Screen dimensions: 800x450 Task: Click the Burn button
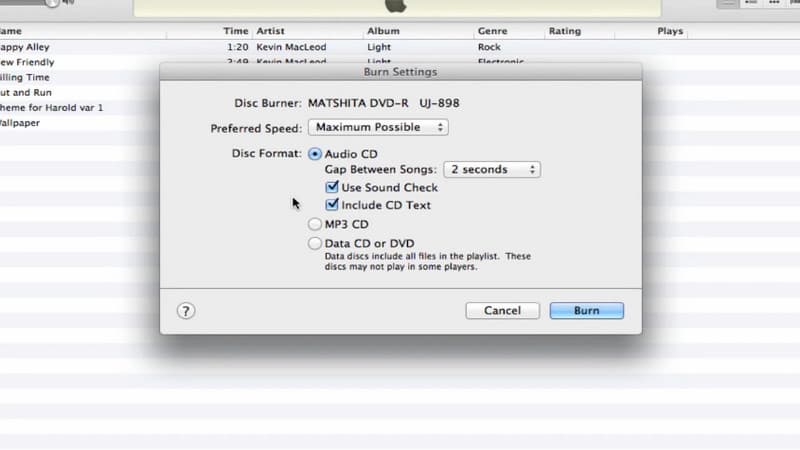pyautogui.click(x=586, y=311)
